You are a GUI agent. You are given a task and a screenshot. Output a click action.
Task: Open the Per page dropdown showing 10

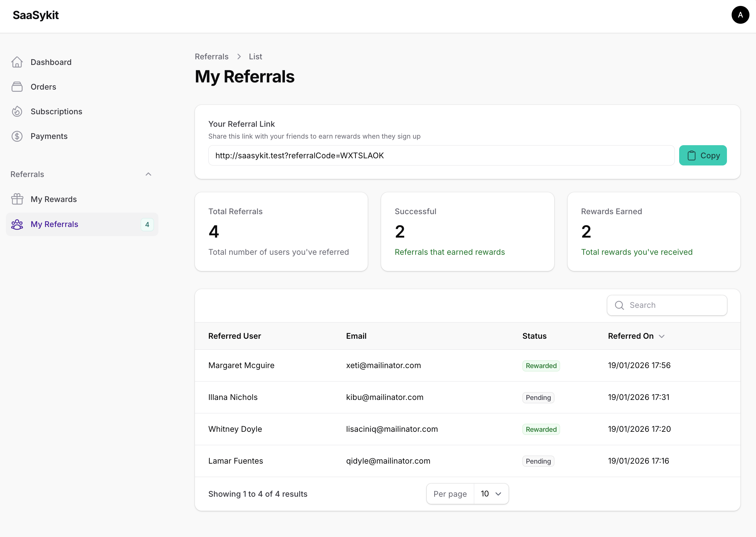point(491,493)
